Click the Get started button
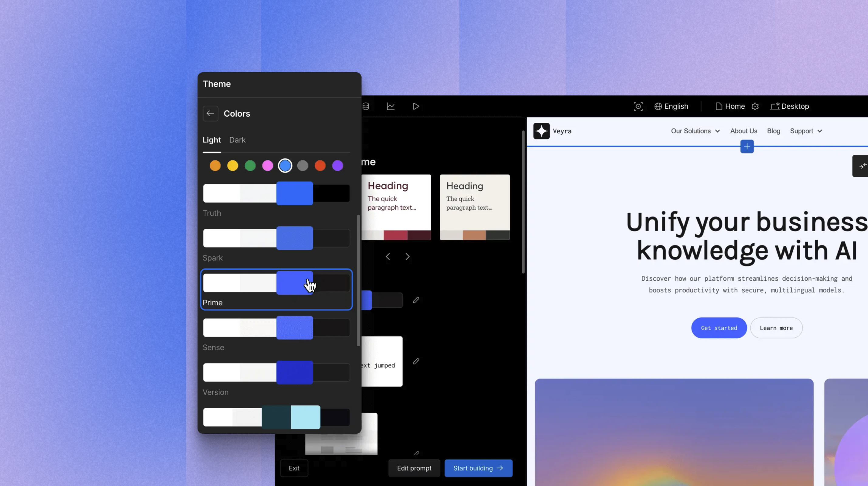 pos(719,328)
